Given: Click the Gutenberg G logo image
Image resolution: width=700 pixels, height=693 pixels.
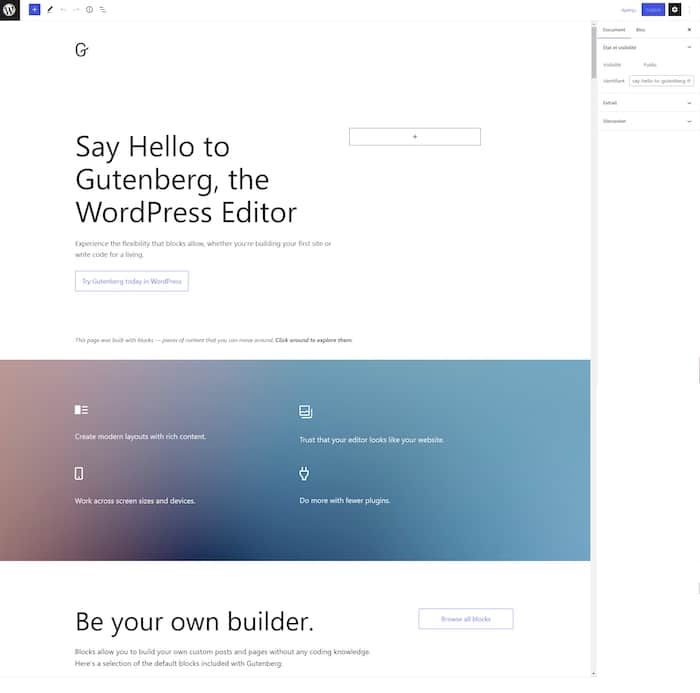Looking at the screenshot, I should pyautogui.click(x=82, y=50).
